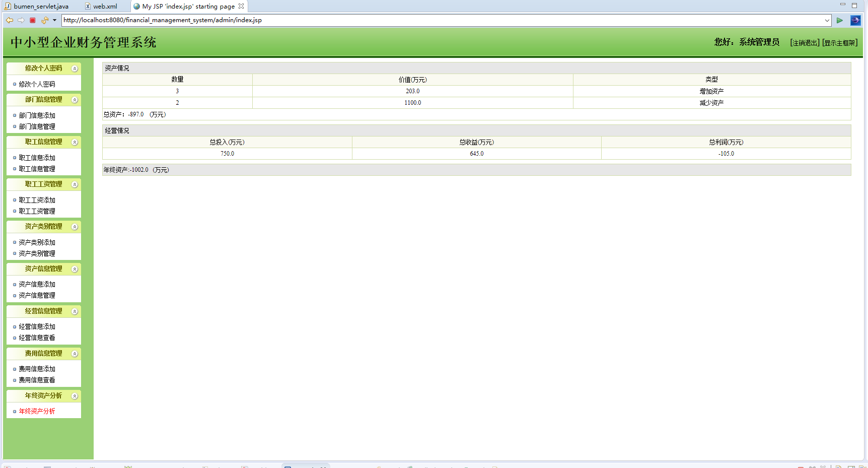The width and height of the screenshot is (868, 468).
Task: Click the 总投入(万元) column header
Action: pos(227,142)
